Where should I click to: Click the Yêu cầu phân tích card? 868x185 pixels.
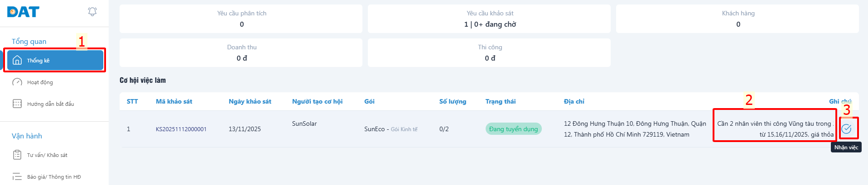coord(241,19)
